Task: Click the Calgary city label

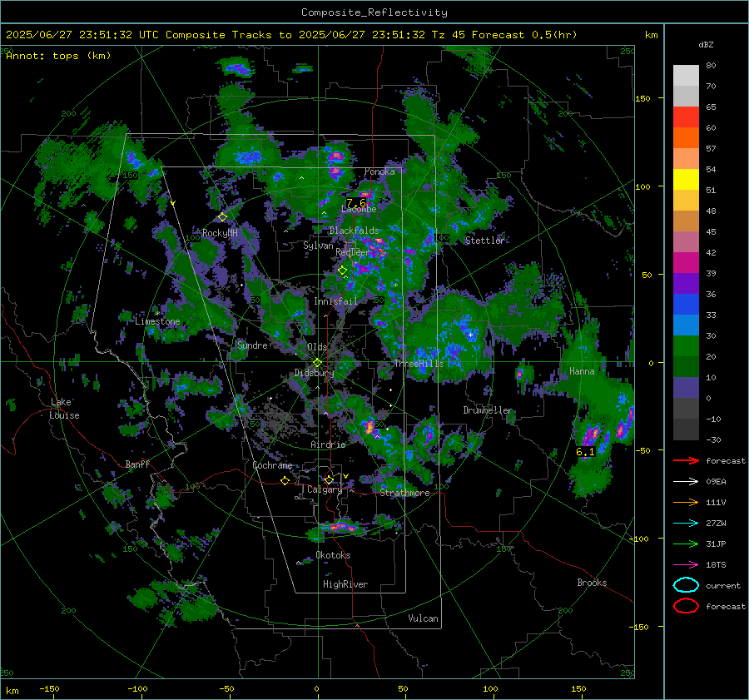Action: click(x=325, y=489)
